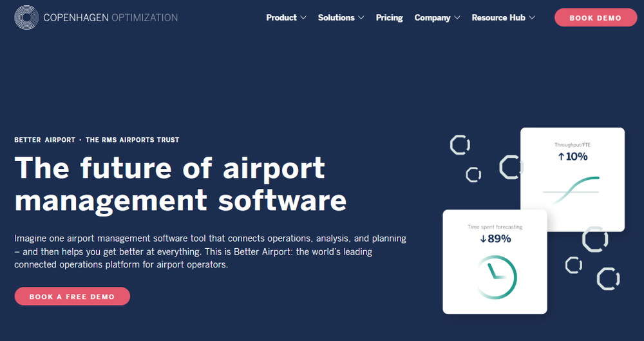Expand the chevron next to Product
This screenshot has width=644, height=341.
click(x=303, y=17)
